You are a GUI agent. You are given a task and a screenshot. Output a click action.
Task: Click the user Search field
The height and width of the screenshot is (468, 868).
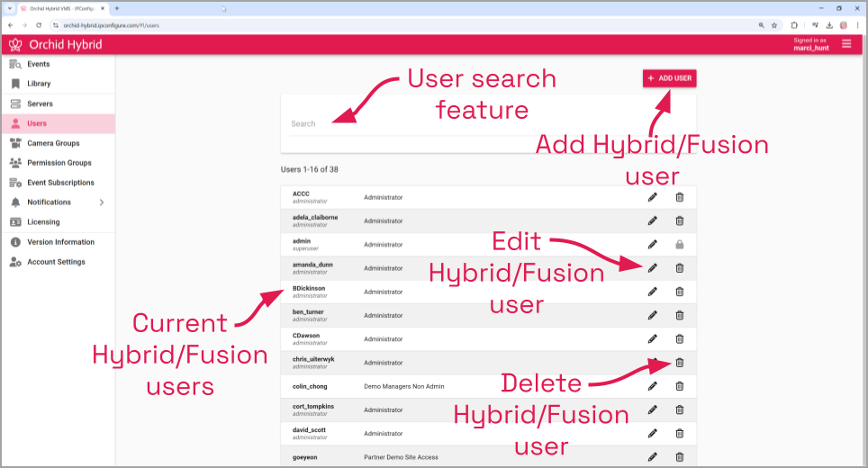click(487, 124)
